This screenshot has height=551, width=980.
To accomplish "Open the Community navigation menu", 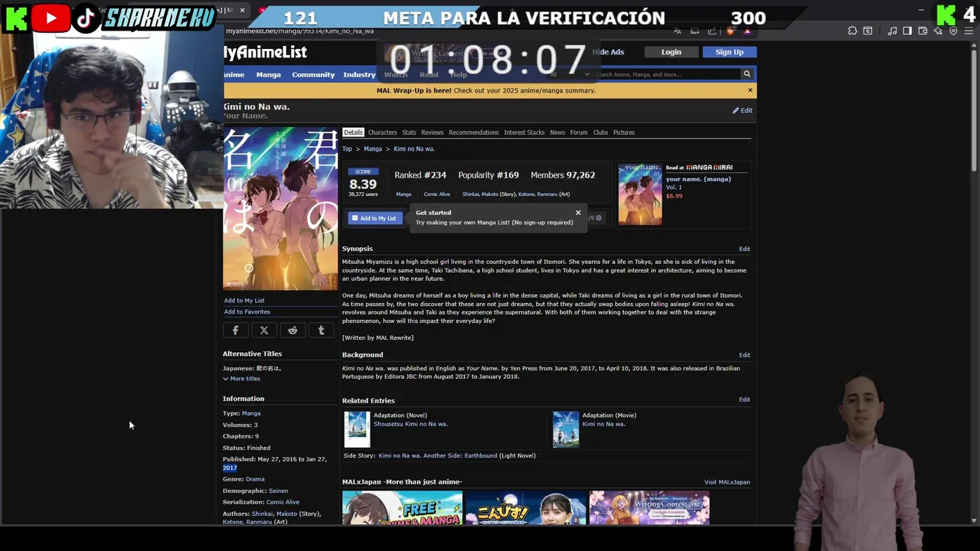I will (313, 74).
